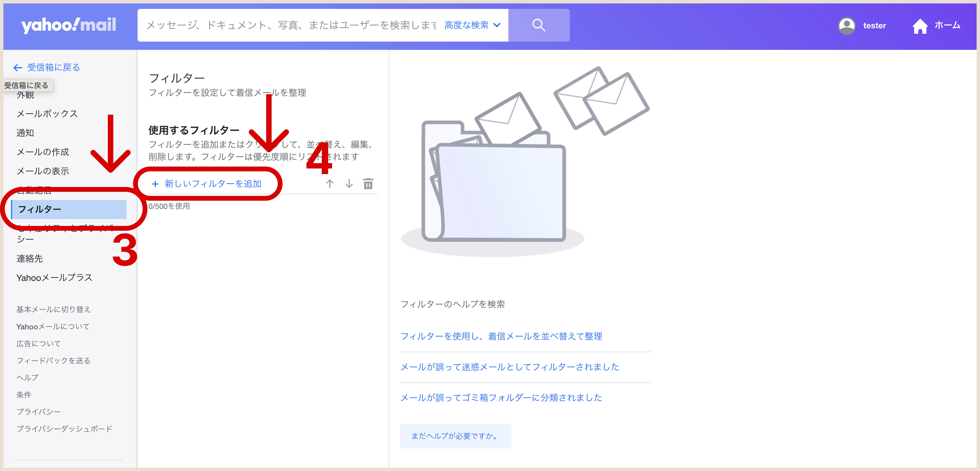Open セキュリティとプライバシー settings section
The image size is (980, 471).
pyautogui.click(x=65, y=234)
